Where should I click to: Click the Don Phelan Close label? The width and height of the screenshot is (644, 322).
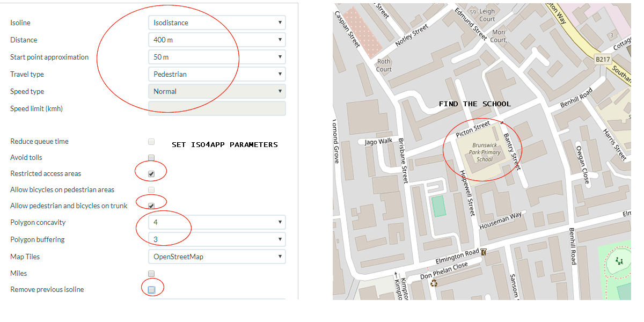(444, 270)
